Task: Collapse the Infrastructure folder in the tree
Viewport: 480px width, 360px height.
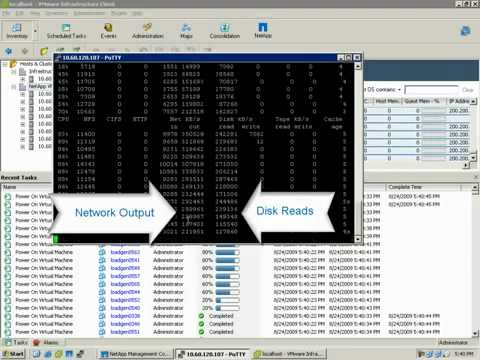Action: 14,71
